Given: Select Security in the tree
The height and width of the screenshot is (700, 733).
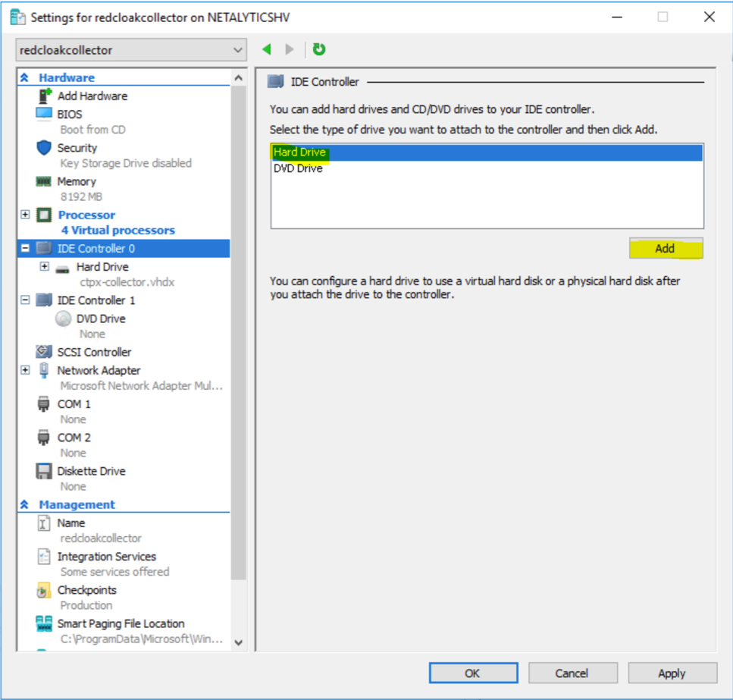Looking at the screenshot, I should (x=77, y=148).
